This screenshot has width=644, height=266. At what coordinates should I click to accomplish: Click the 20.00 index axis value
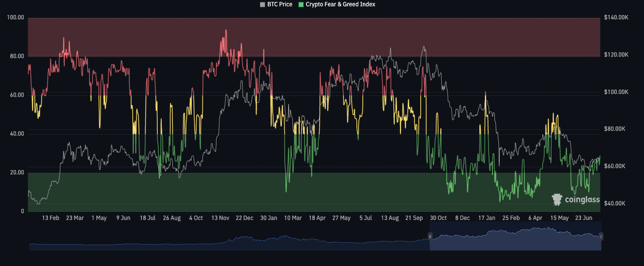pos(16,172)
